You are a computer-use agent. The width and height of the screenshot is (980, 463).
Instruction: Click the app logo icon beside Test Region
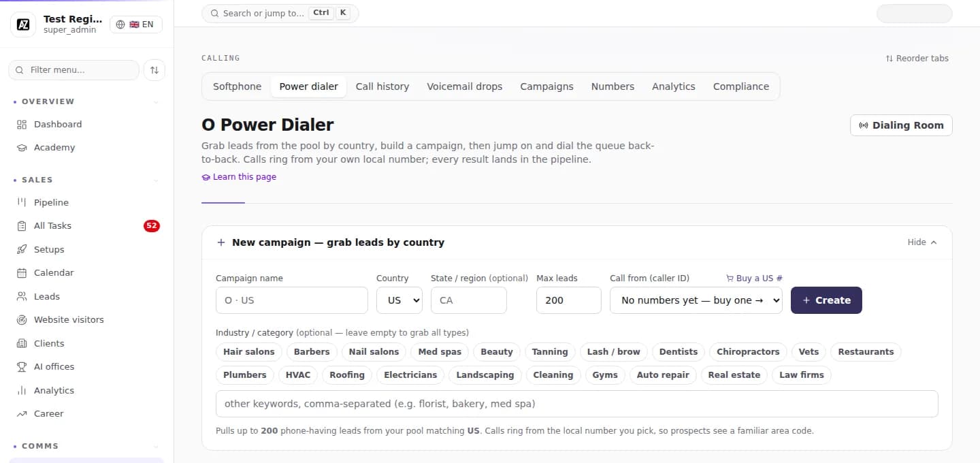[x=23, y=25]
